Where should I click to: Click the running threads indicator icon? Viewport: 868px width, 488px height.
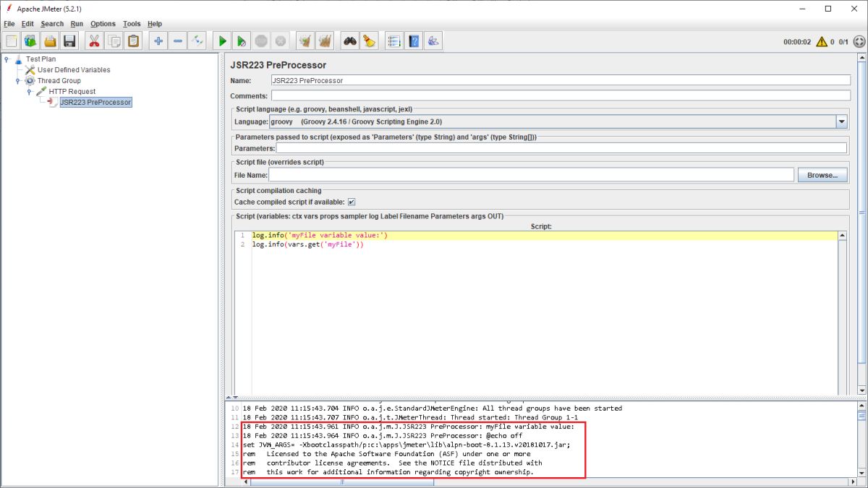(x=859, y=42)
